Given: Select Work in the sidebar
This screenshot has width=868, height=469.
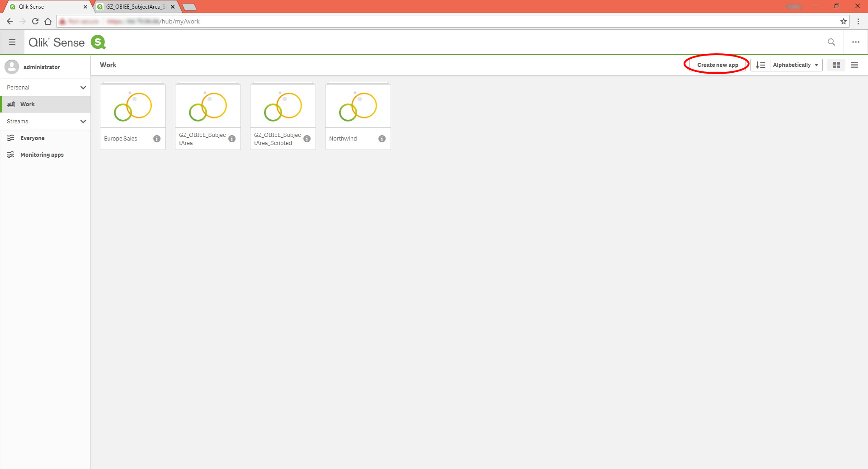Looking at the screenshot, I should click(45, 104).
